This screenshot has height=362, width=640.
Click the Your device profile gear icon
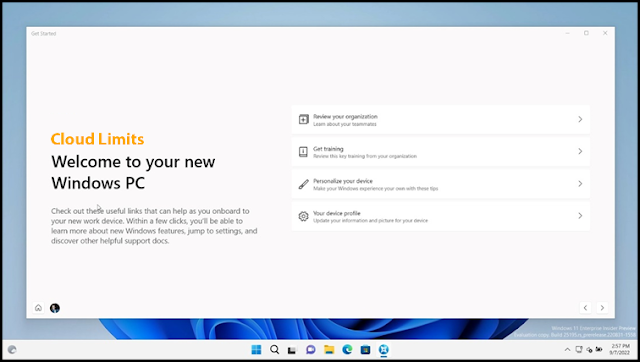(x=303, y=216)
